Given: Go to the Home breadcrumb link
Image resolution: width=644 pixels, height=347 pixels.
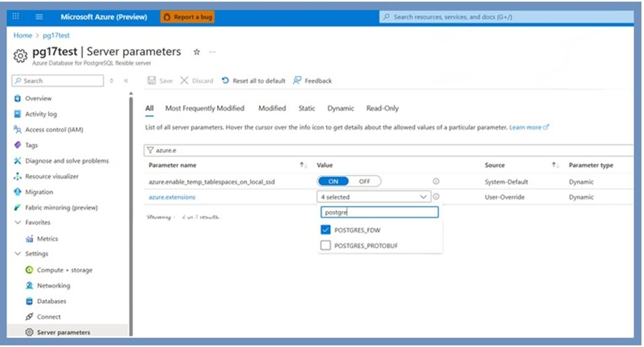Looking at the screenshot, I should tap(23, 35).
